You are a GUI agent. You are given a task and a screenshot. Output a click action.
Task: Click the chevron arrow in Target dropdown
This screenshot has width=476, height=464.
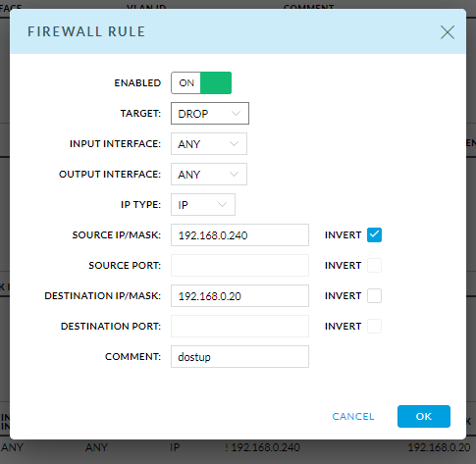pos(236,114)
